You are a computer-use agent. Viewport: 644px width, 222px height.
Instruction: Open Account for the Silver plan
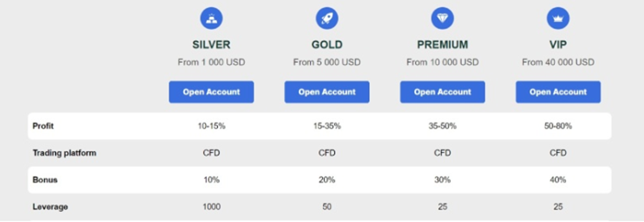(x=211, y=92)
